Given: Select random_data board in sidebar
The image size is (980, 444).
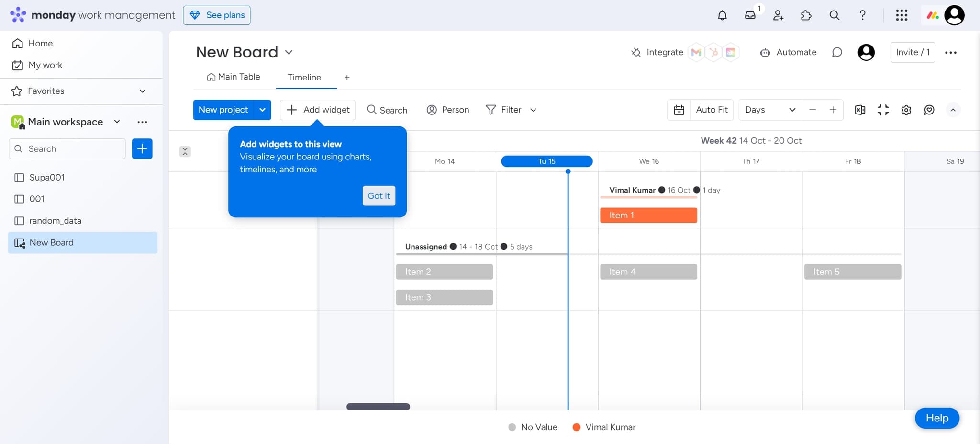Looking at the screenshot, I should point(55,221).
